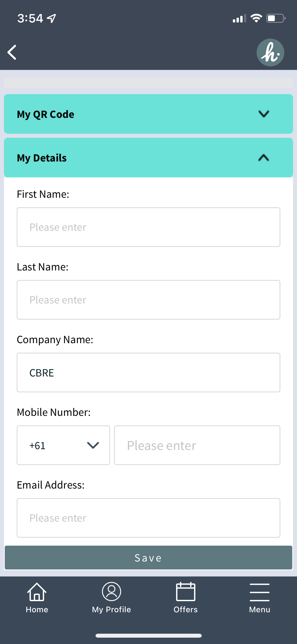297x644 pixels.
Task: Select the Last Name input field
Action: coord(148,300)
